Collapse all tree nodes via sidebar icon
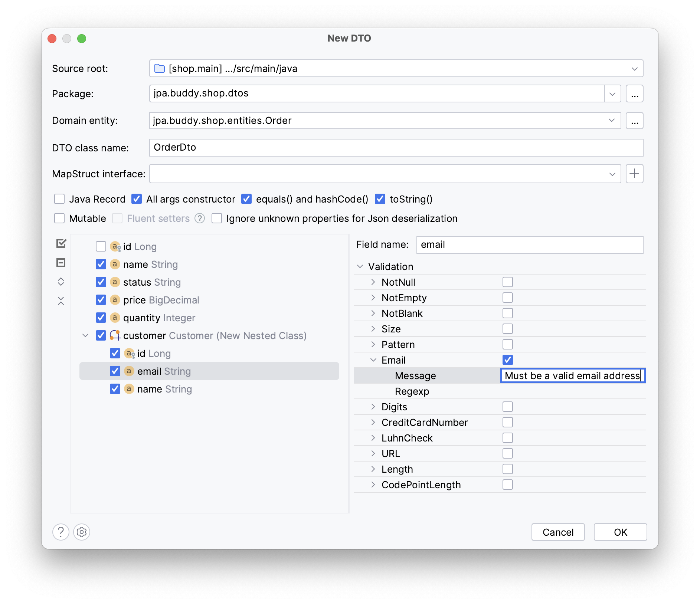Viewport: 700px width, 604px height. 61,301
